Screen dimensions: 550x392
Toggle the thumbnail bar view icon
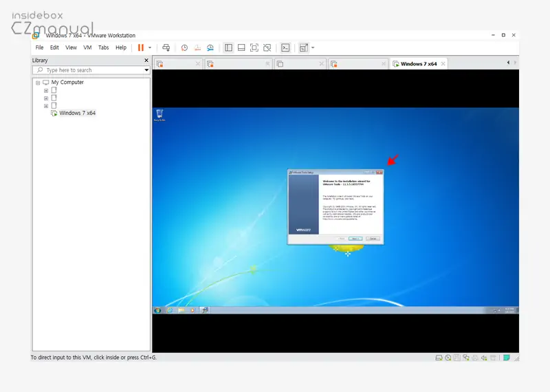click(241, 47)
